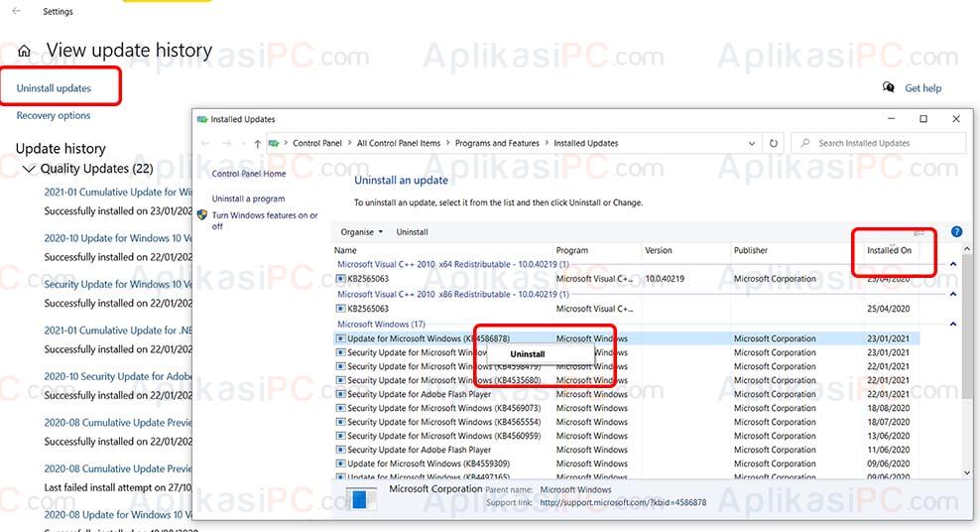Select Security Update for Microsoft Windows (KB4565554)
The height and width of the screenshot is (532, 980).
[x=626, y=422]
